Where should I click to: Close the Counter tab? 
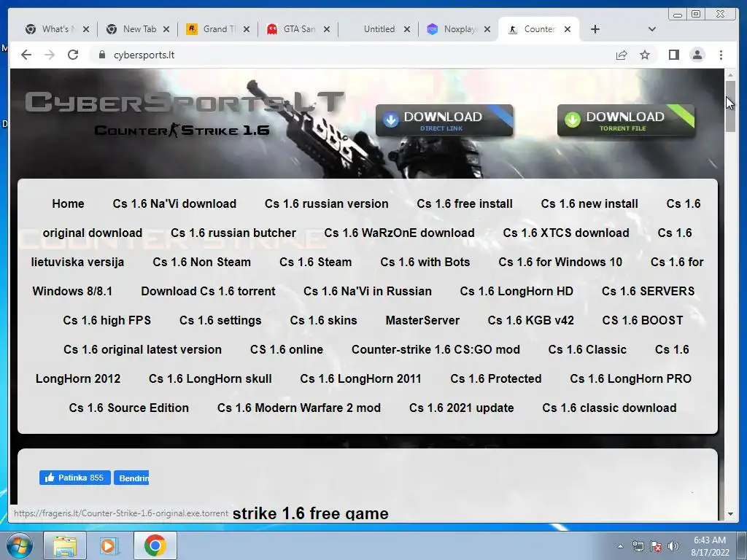pos(568,29)
